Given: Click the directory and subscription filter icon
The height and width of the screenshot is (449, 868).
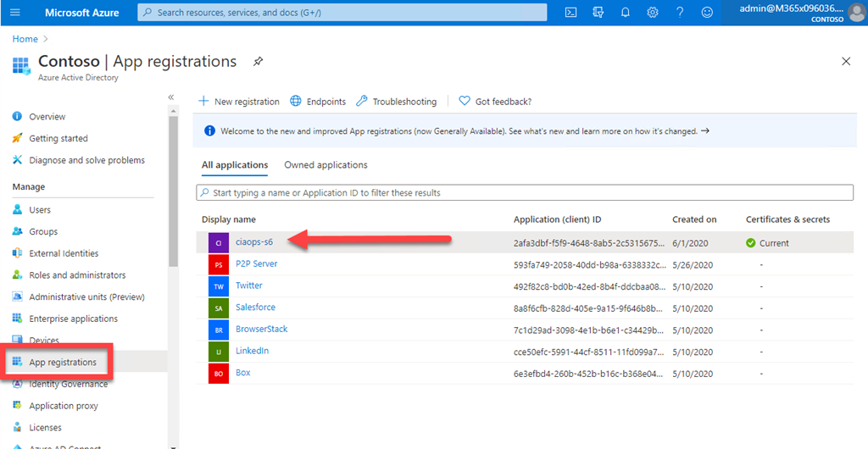Looking at the screenshot, I should coord(598,13).
